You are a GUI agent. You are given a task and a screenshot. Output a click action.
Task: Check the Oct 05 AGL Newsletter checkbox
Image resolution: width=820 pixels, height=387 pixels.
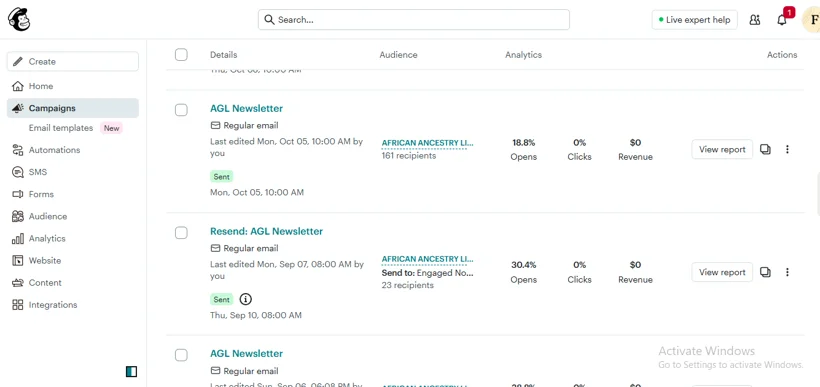pyautogui.click(x=181, y=110)
